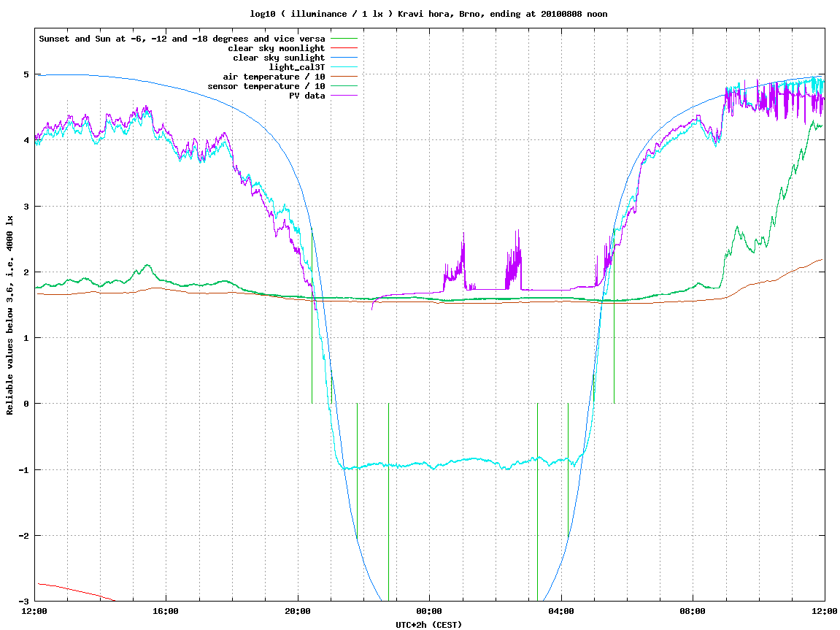This screenshot has width=840, height=630.
Task: Select the "light_cal3T" legend label
Action: coord(297,67)
